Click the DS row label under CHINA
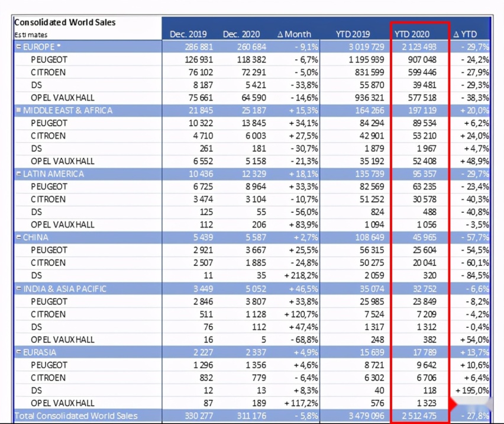Viewport: 504px width, 424px height. [36, 275]
